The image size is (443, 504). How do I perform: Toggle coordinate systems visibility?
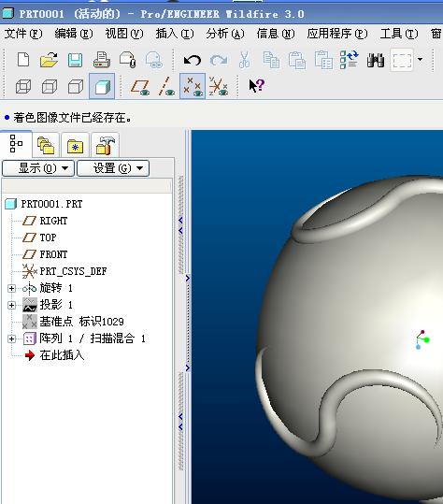pos(219,86)
